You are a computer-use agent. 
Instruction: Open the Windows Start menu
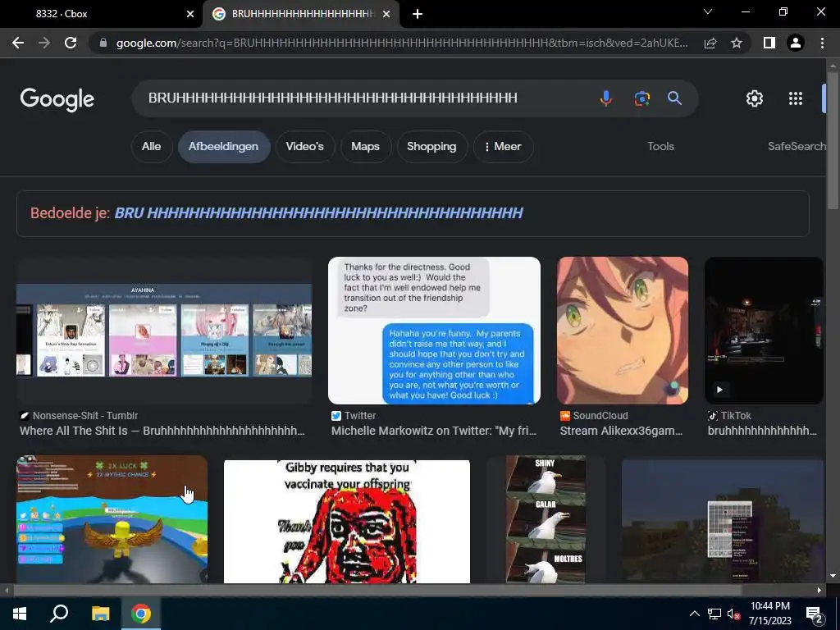(x=20, y=614)
